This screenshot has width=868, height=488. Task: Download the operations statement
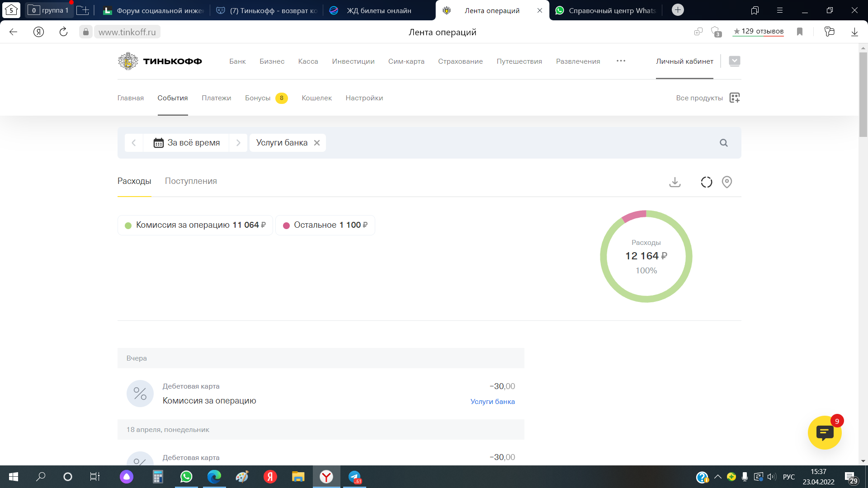pyautogui.click(x=675, y=182)
